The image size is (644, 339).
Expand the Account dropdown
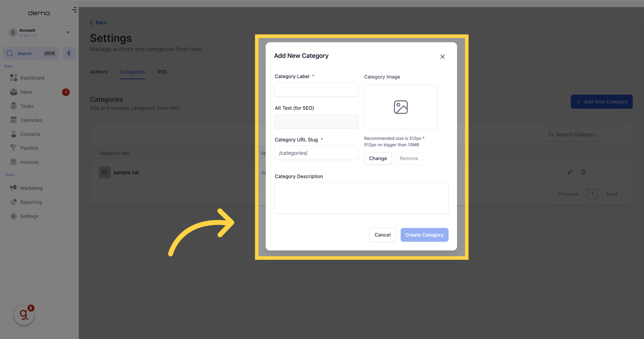click(x=39, y=33)
